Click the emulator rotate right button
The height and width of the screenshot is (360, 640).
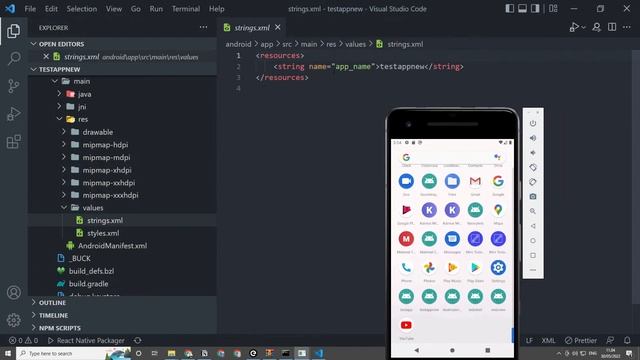coord(533,182)
